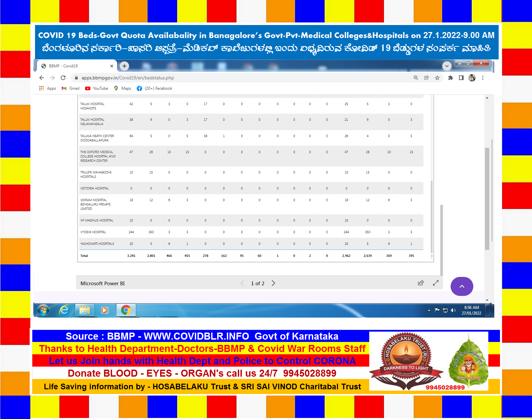Enter Power BI full screen mode
Screen dimensions: 532x419
click(x=436, y=283)
